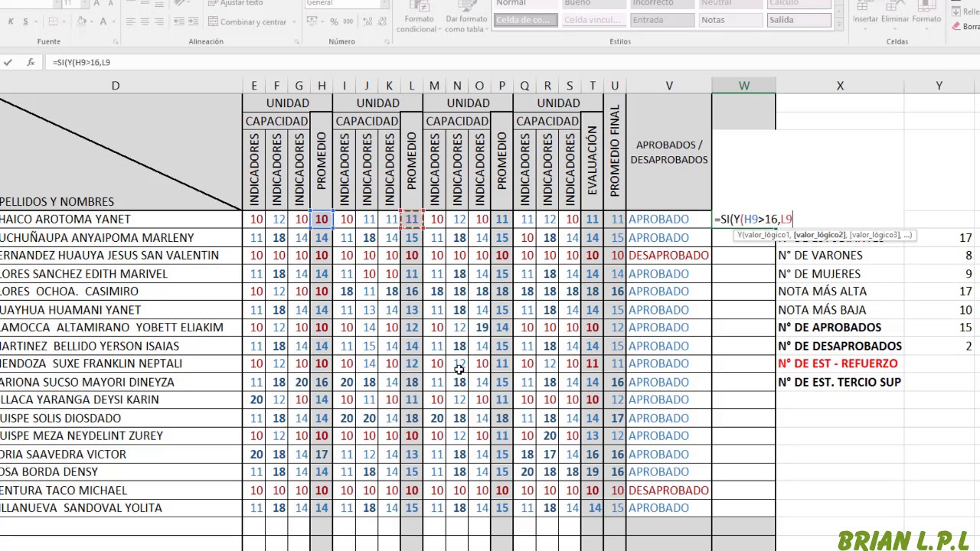Image resolution: width=980 pixels, height=551 pixels.
Task: Click 'N° DE EST. TERCIO SUP' label
Action: pyautogui.click(x=839, y=382)
